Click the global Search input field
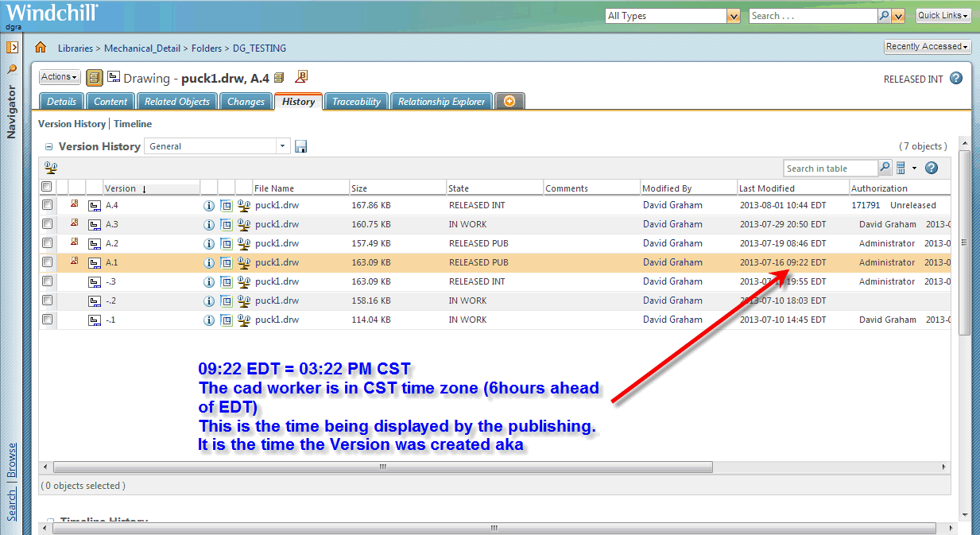980x535 pixels. pyautogui.click(x=812, y=16)
